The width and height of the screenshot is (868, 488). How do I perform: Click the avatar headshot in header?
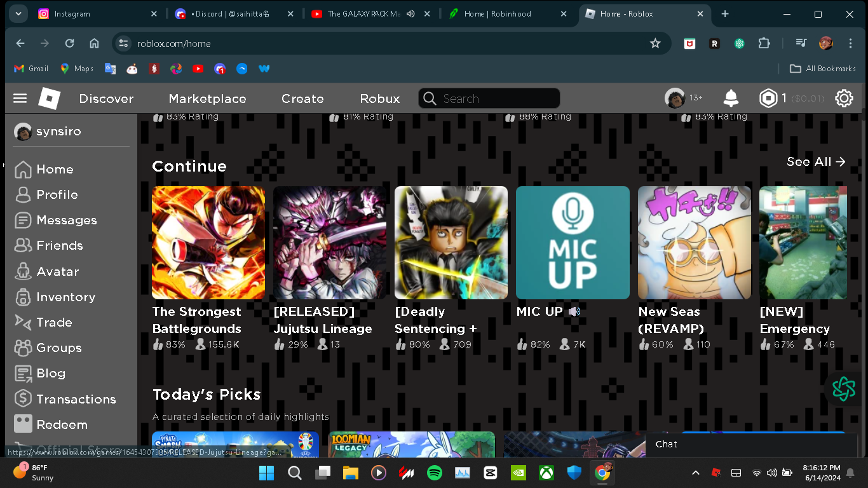coord(675,98)
